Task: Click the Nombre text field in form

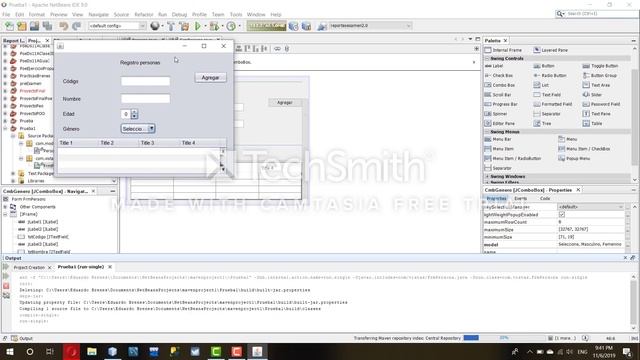Action: pos(145,98)
